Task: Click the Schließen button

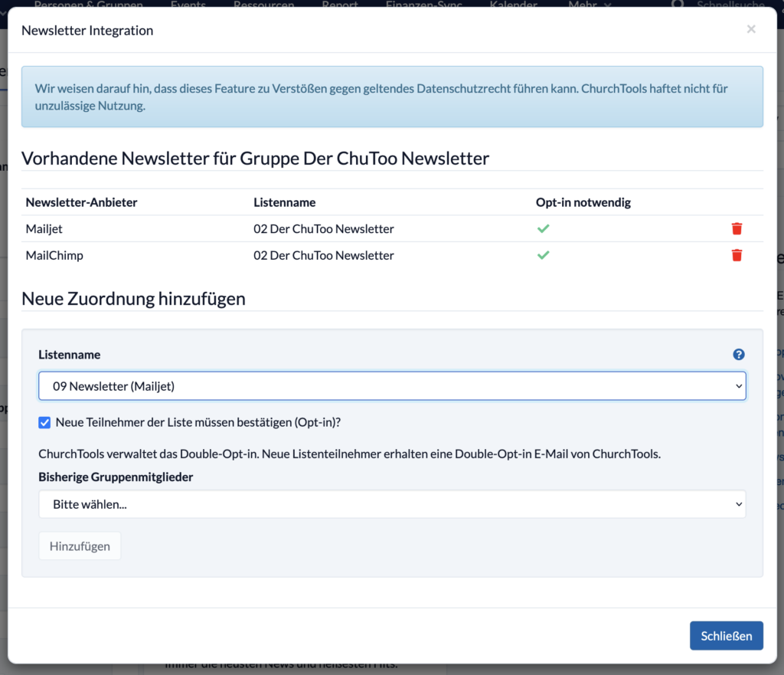Action: pyautogui.click(x=726, y=635)
